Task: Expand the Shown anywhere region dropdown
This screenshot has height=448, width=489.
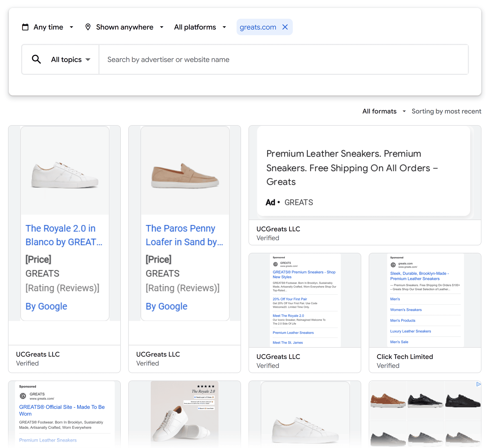Action: (x=124, y=27)
